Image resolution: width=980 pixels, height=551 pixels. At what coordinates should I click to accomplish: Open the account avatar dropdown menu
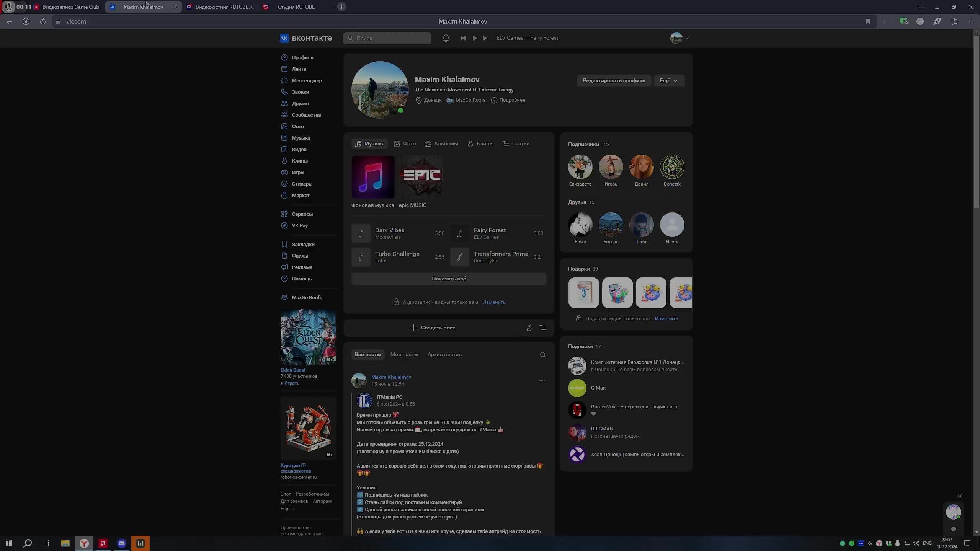point(679,38)
